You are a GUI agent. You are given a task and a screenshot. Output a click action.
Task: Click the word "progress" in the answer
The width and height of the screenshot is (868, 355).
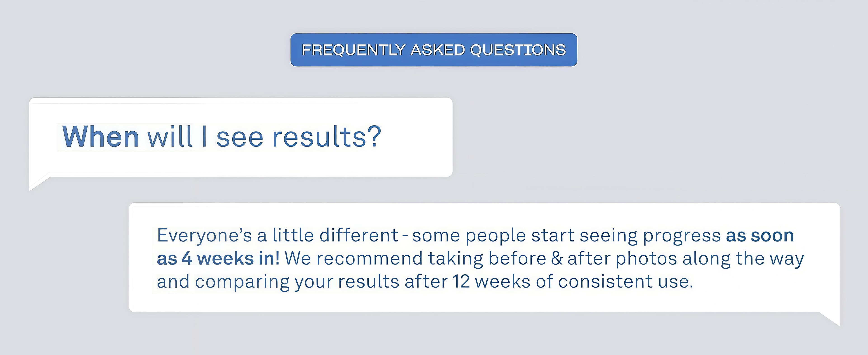(x=681, y=235)
